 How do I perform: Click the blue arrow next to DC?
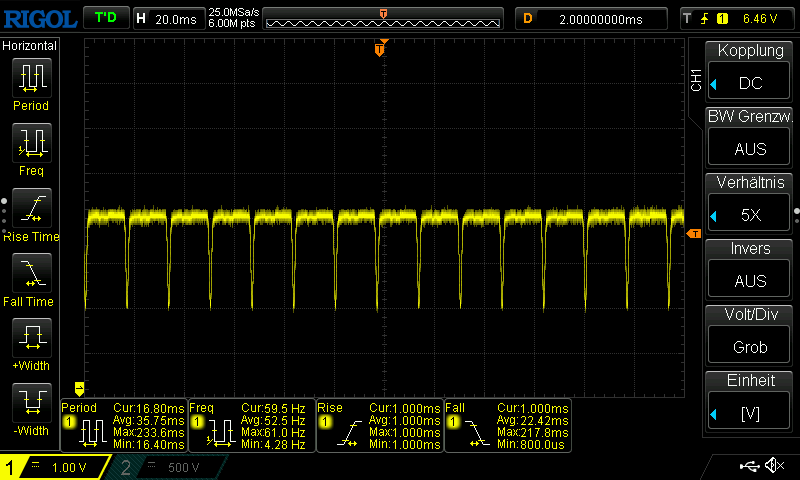click(x=714, y=84)
